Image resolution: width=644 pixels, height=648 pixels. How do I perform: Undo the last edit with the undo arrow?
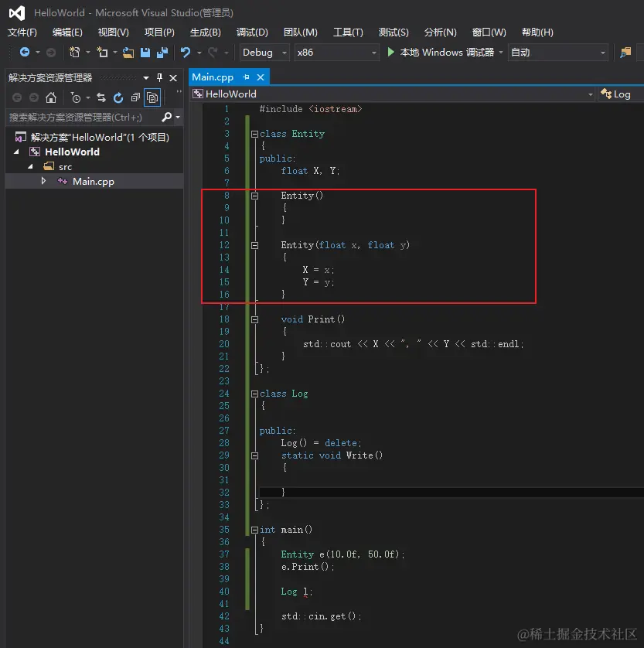(186, 53)
